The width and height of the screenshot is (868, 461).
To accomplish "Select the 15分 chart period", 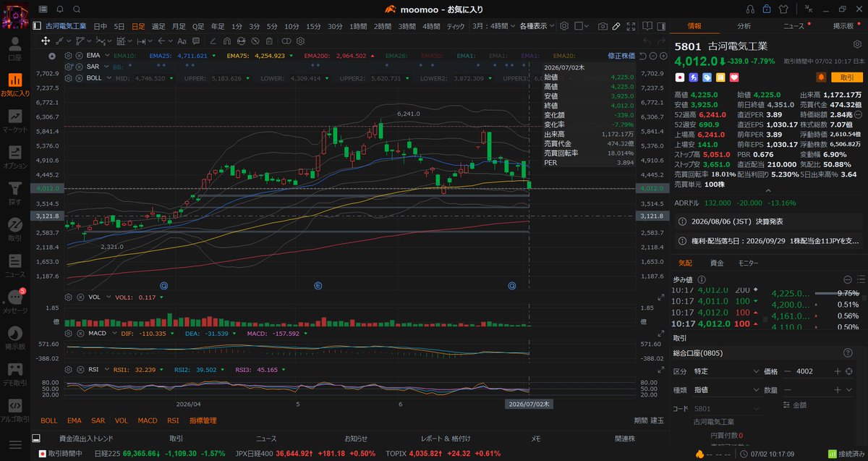I will point(312,26).
